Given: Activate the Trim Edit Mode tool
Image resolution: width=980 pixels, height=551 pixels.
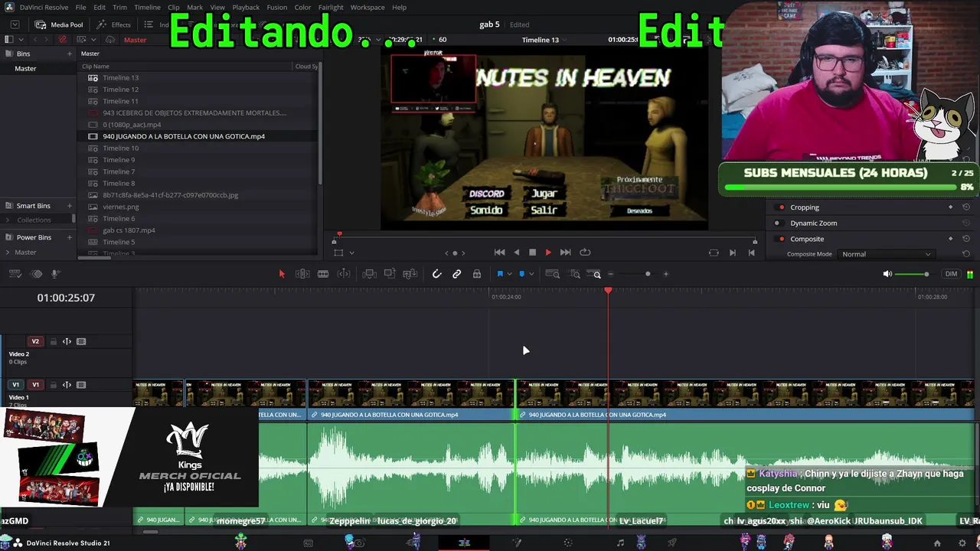Looking at the screenshot, I should [x=302, y=274].
